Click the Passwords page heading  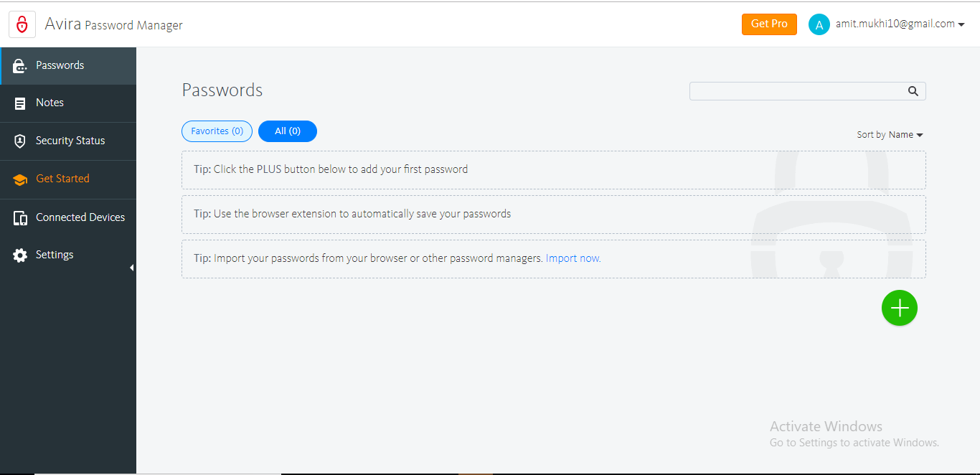click(222, 90)
